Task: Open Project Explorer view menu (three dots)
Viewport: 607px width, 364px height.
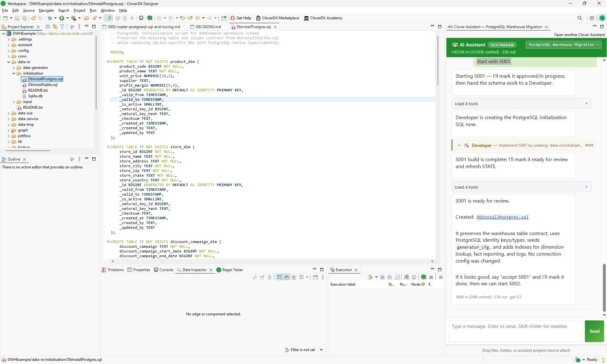Action: [x=79, y=27]
